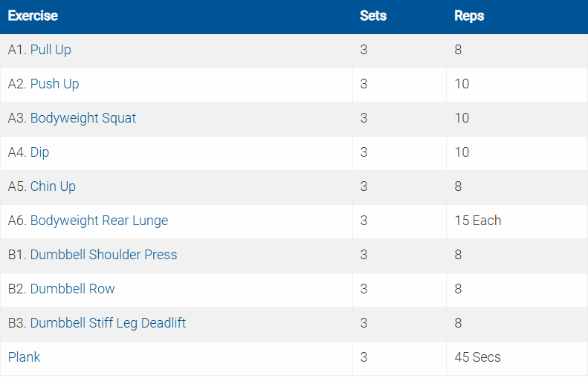The height and width of the screenshot is (384, 588).
Task: Click the Sets column header
Action: point(372,16)
